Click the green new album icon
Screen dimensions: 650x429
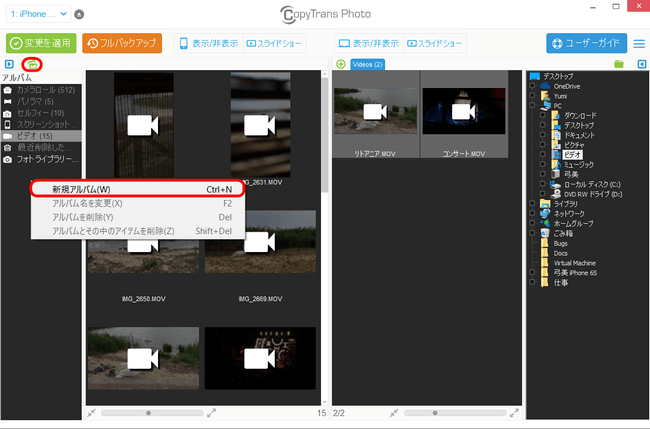click(x=32, y=64)
